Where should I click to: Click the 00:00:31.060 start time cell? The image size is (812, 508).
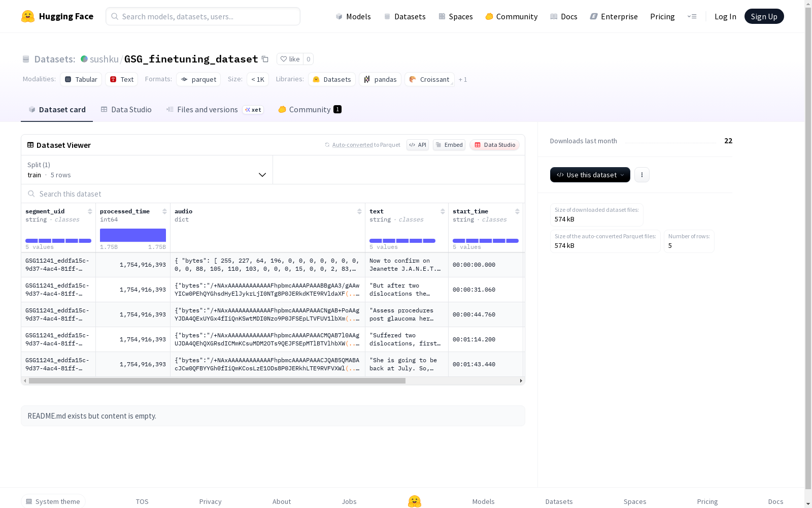[486, 290]
